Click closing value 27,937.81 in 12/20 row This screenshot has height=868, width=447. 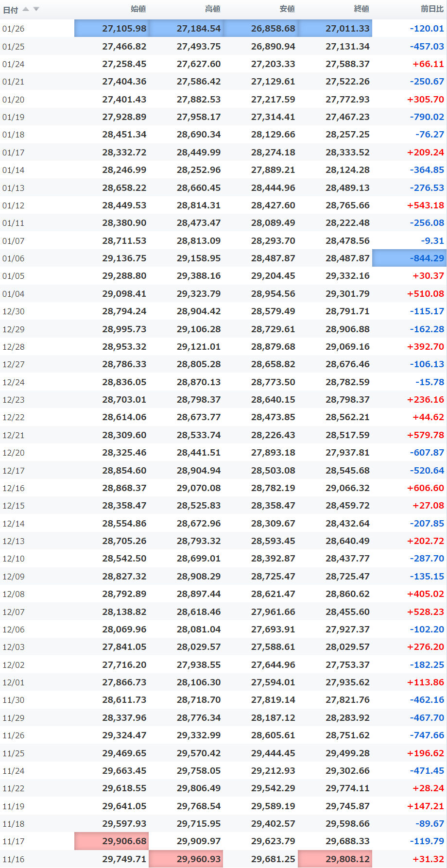pos(347,453)
